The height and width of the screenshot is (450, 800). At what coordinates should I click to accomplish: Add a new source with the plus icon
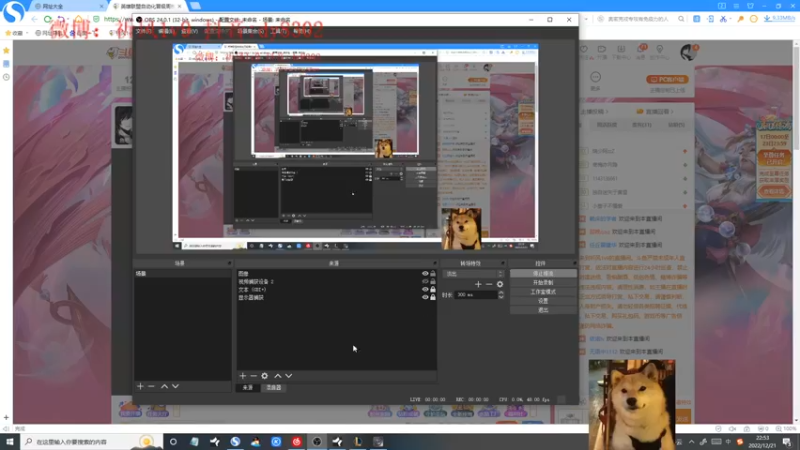pos(243,376)
